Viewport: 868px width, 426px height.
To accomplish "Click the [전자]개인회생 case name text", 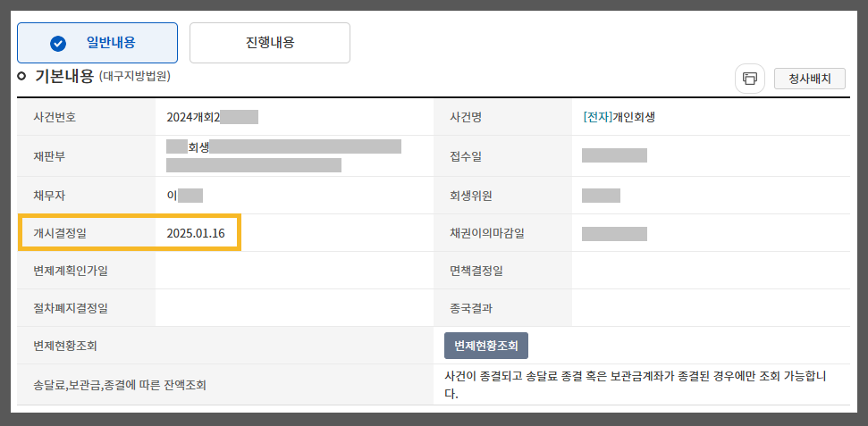I will tap(619, 117).
